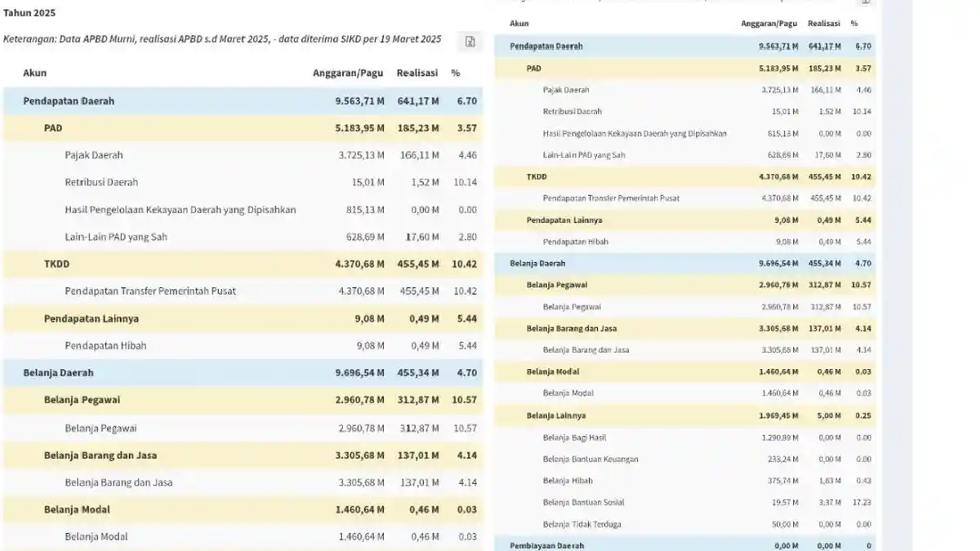Viewport: 980px width, 551px height.
Task: Select 'TKDD' group row in left table
Action: [x=243, y=264]
